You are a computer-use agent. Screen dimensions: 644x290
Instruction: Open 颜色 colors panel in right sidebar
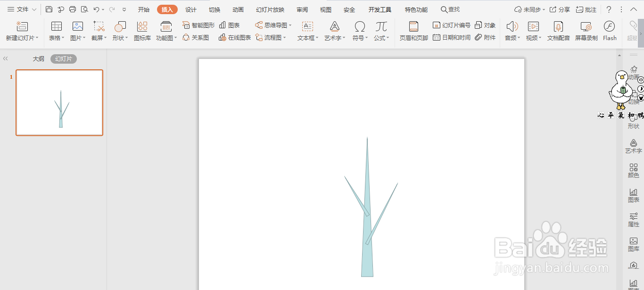click(x=634, y=171)
